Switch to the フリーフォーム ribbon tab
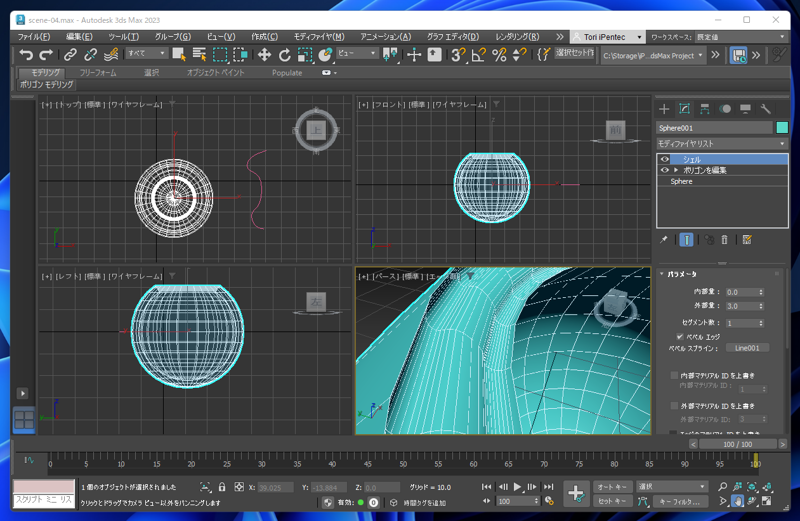Viewport: 800px width, 521px height. (x=98, y=72)
